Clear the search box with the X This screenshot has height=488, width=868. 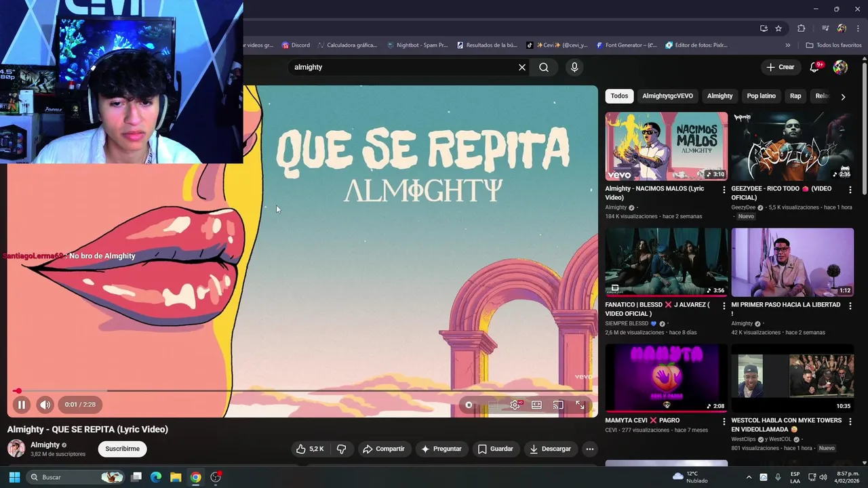[522, 67]
